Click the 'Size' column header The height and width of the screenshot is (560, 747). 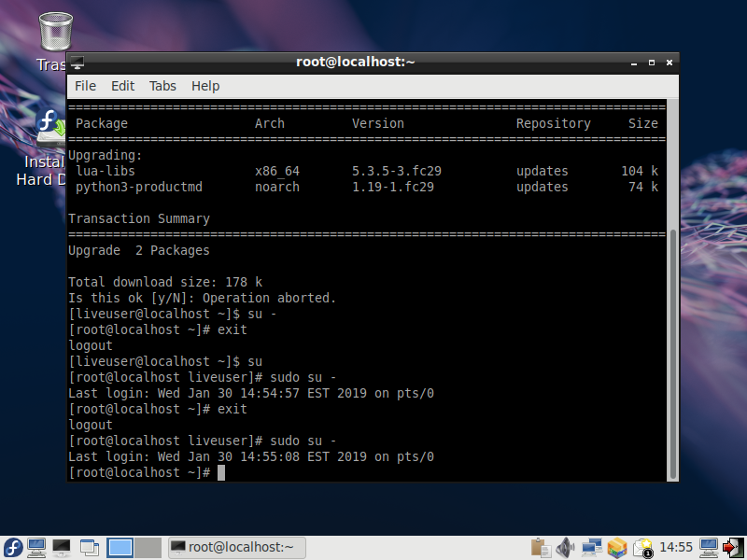click(x=642, y=123)
